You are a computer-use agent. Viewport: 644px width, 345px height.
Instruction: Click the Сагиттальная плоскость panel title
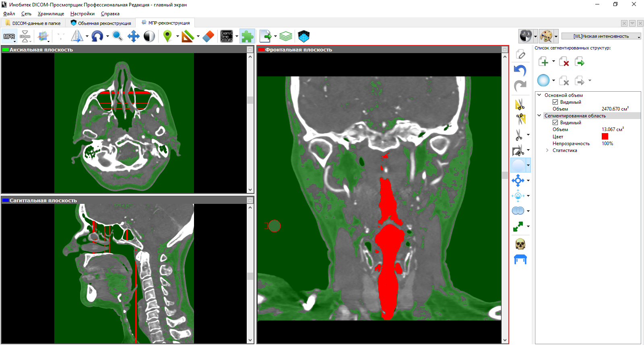click(x=43, y=201)
